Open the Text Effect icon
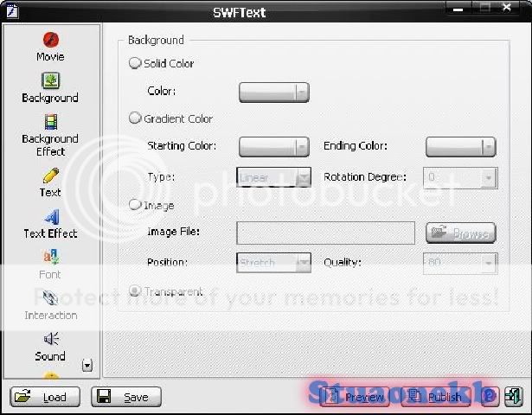 point(52,217)
